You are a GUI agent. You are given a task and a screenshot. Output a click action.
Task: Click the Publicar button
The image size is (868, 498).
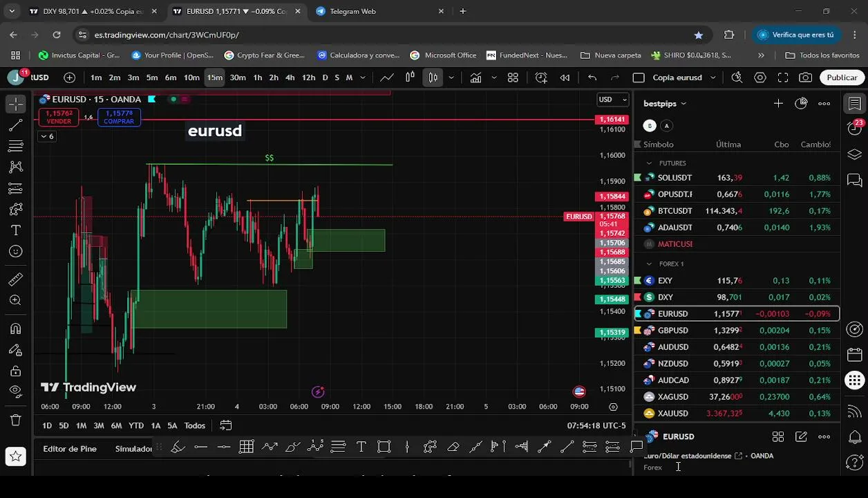(842, 77)
